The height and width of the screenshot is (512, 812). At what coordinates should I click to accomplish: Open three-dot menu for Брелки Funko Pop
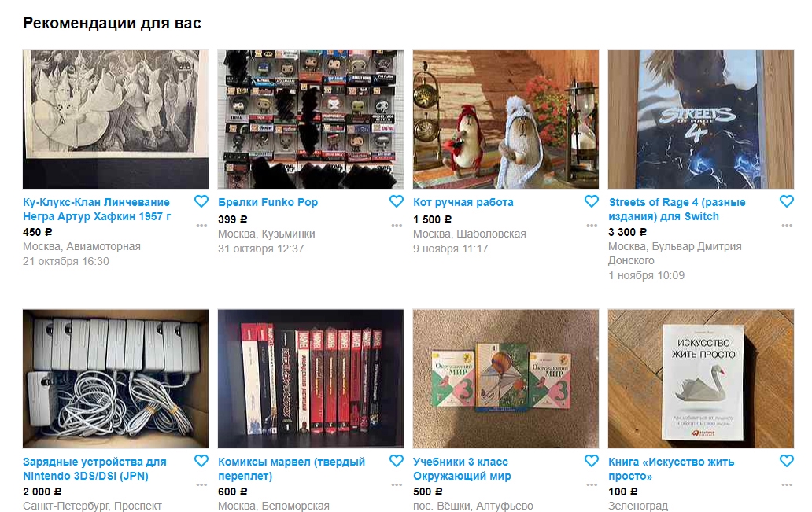click(397, 225)
